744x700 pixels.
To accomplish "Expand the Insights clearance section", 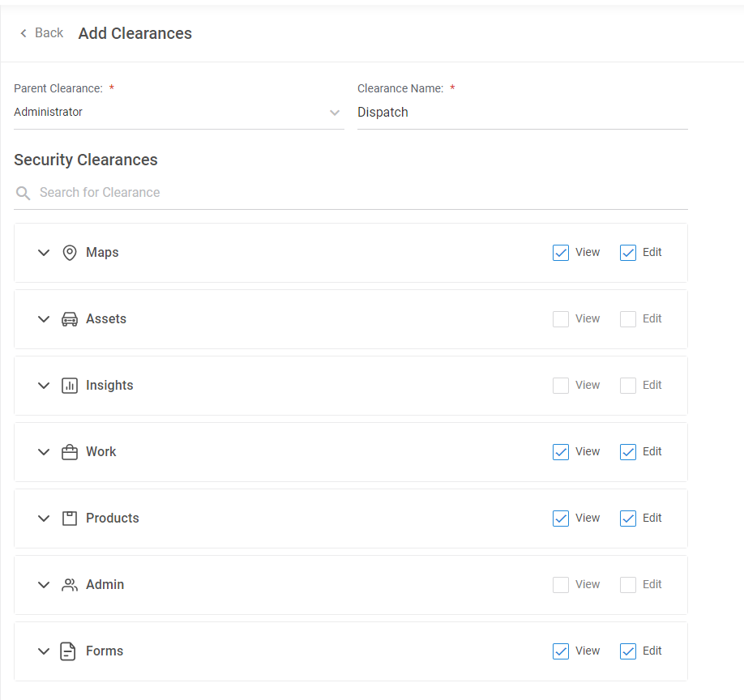I will click(x=44, y=386).
